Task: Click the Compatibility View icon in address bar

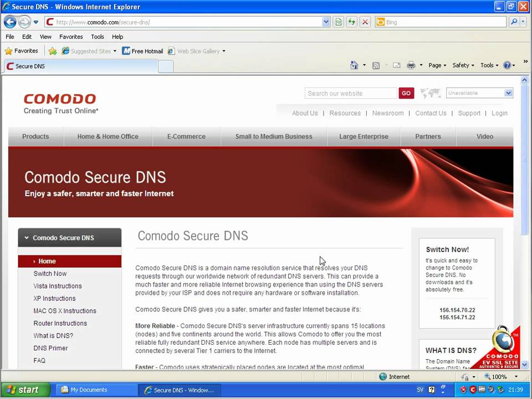Action: click(x=338, y=22)
